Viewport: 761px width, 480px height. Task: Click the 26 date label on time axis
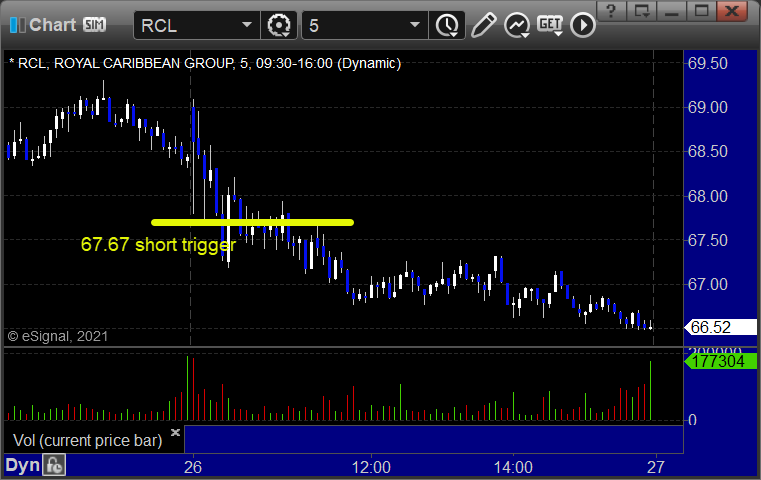pos(193,467)
